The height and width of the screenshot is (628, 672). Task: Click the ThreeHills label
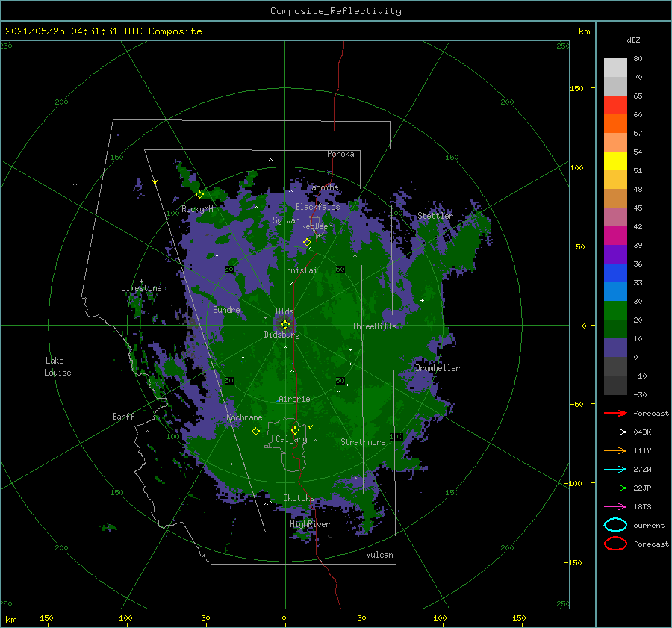[375, 326]
